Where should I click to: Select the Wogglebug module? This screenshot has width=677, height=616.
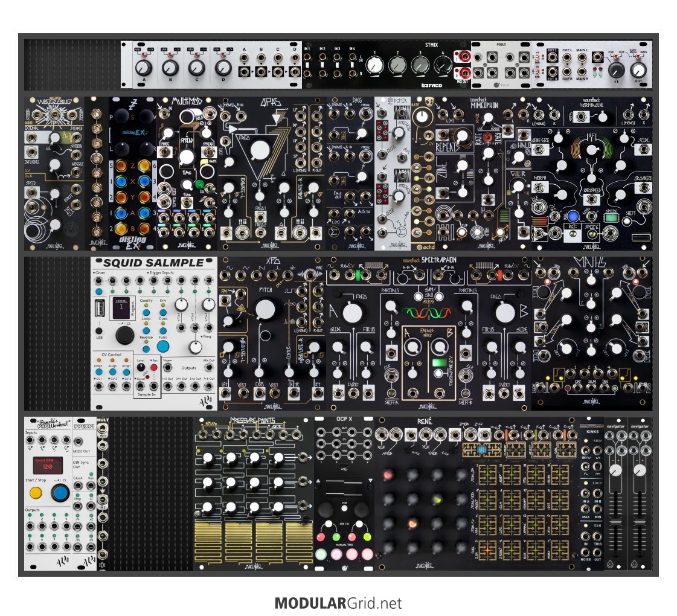[54, 173]
